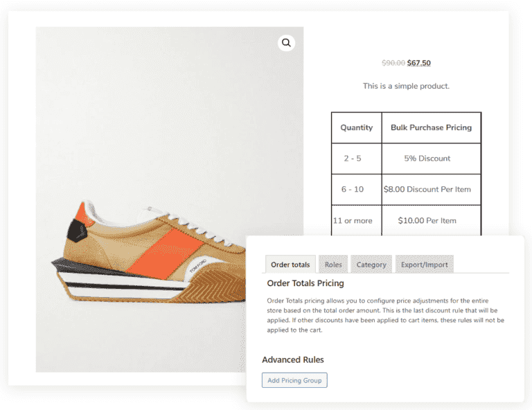Click the Advanced Rules heading
Viewport: 532px width, 410px height.
click(x=293, y=360)
